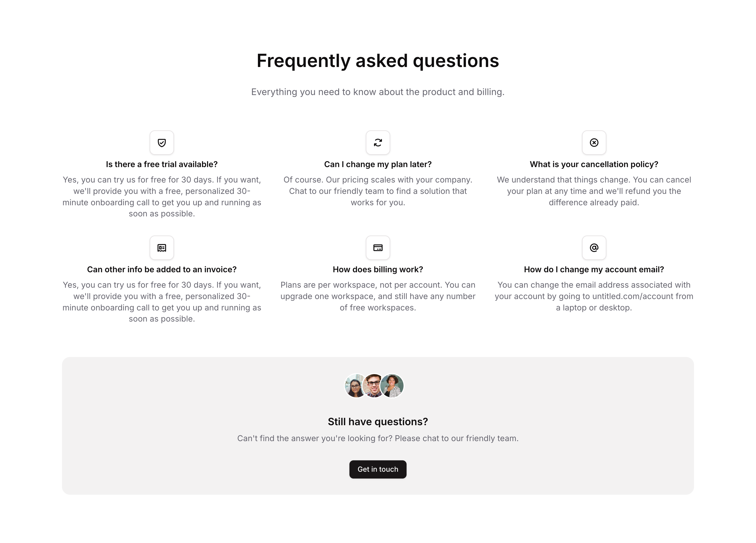Image resolution: width=756 pixels, height=543 pixels.
Task: Click "Can I change my plan later?" heading
Action: [x=378, y=164]
